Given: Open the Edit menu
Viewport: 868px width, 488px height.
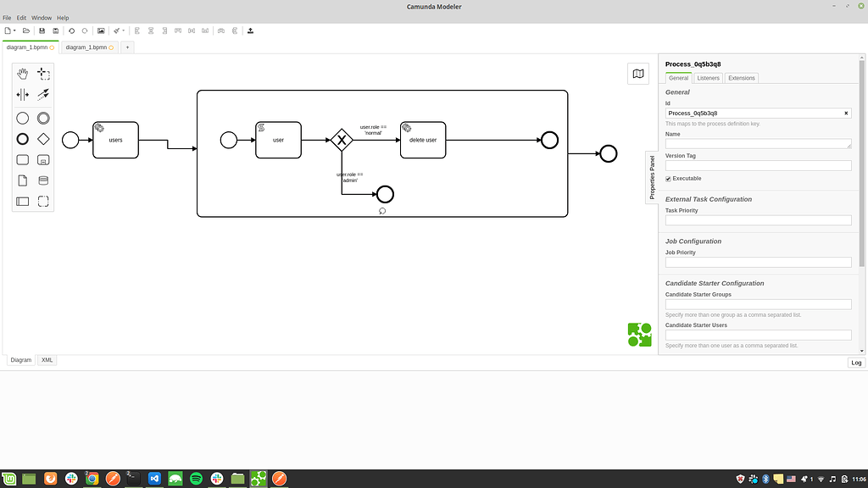Looking at the screenshot, I should pos(20,17).
